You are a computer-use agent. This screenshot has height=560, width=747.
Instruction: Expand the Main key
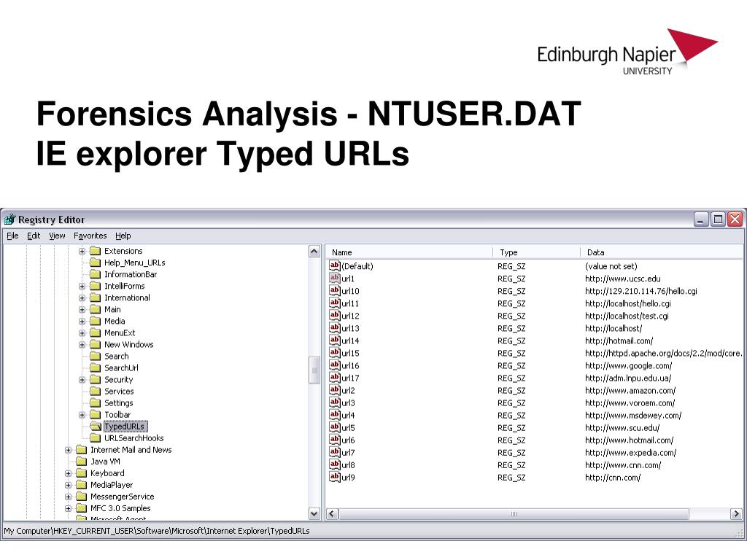pos(82,309)
